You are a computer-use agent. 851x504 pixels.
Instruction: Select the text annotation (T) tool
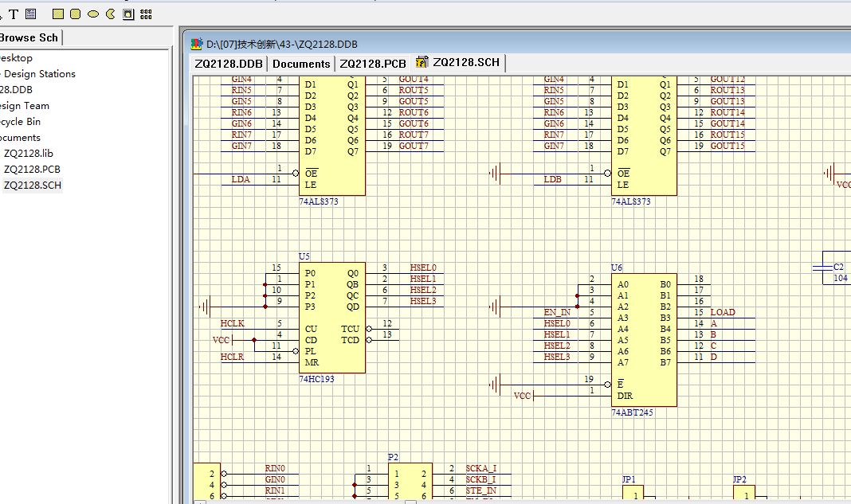pos(14,14)
